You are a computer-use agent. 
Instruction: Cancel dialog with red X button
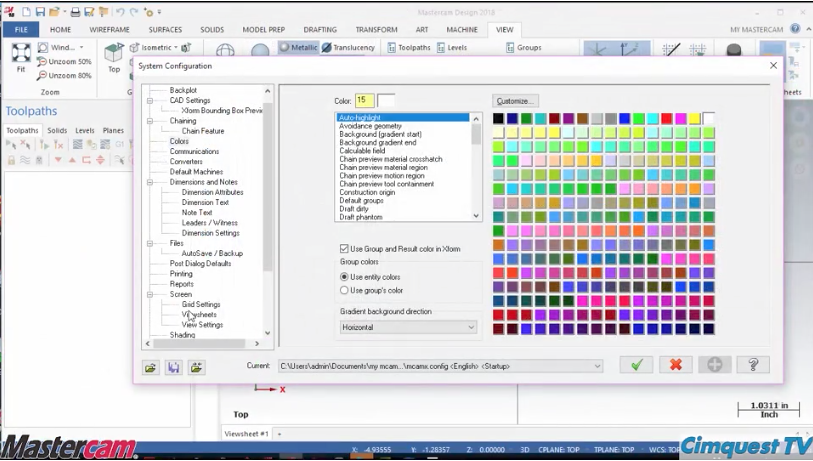pyautogui.click(x=676, y=365)
